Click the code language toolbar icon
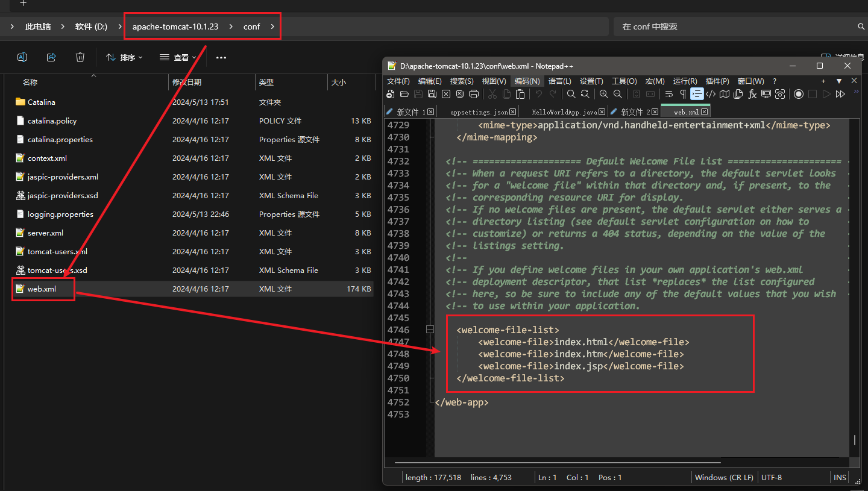This screenshot has width=868, height=491. 711,94
